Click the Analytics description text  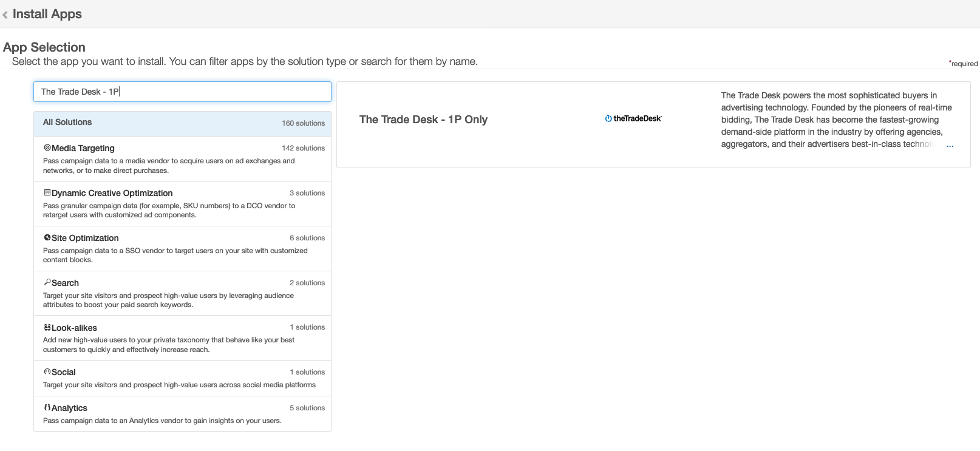pos(162,421)
